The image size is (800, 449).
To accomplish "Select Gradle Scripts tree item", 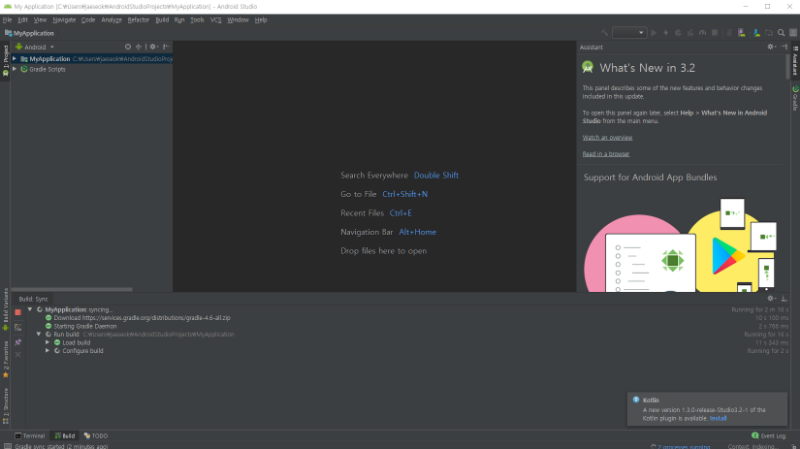I will [47, 69].
